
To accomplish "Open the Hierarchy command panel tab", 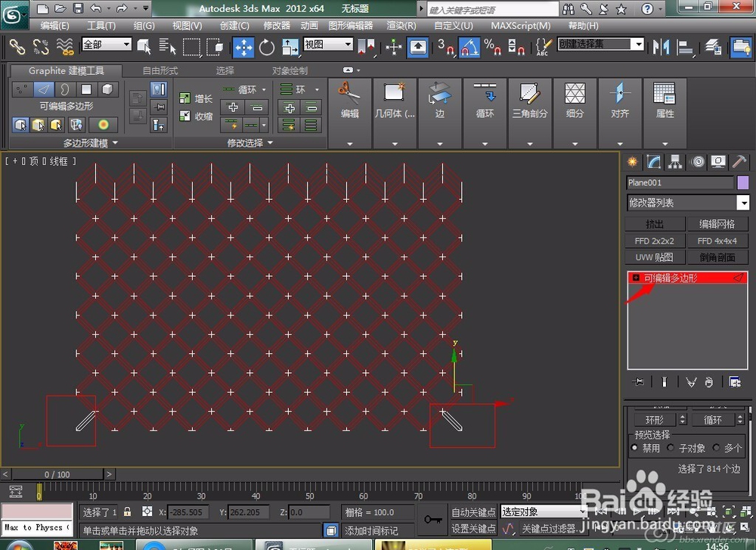I will point(675,162).
